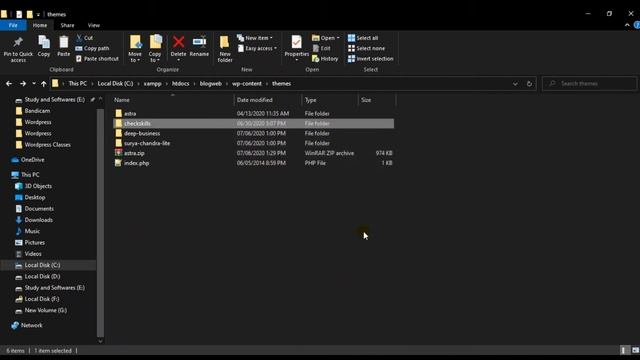Click 'htdocs' breadcrumb in address bar
640x360 pixels.
point(180,84)
